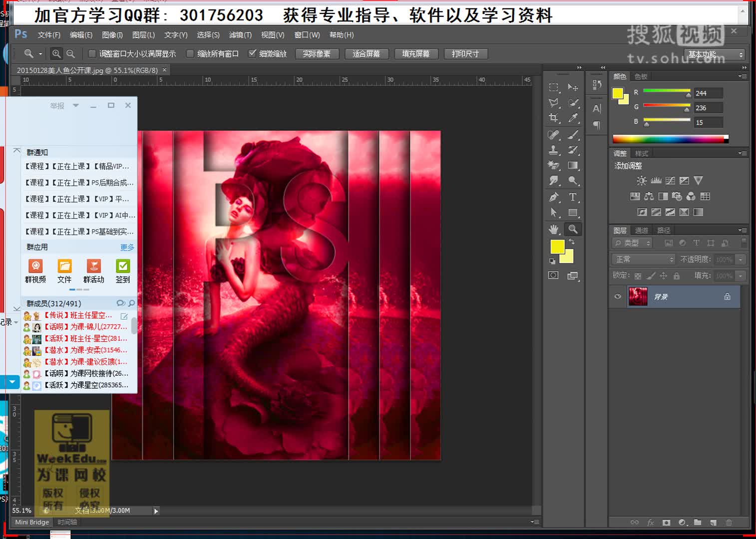Open Character panel icon
This screenshot has width=756, height=539.
click(597, 108)
